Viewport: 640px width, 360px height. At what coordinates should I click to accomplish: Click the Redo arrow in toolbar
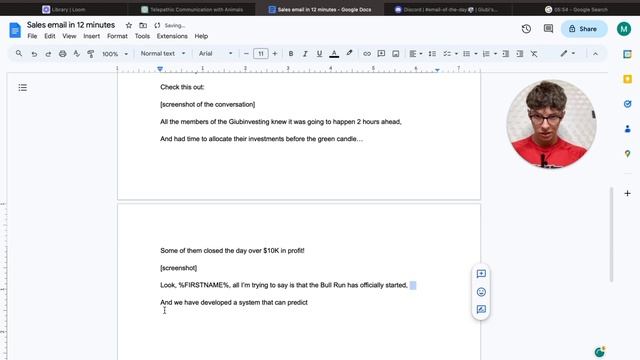pyautogui.click(x=48, y=53)
